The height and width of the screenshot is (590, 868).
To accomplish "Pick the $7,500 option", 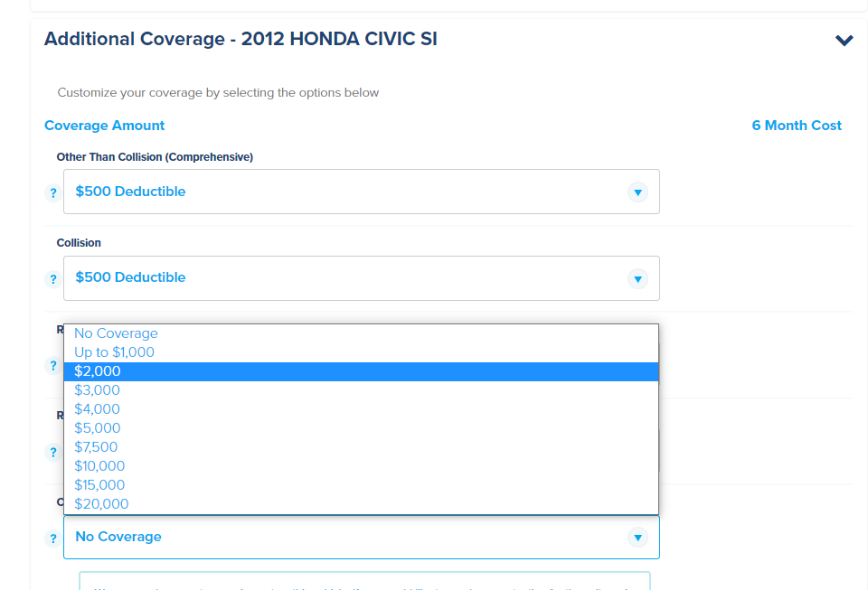I will coord(361,446).
